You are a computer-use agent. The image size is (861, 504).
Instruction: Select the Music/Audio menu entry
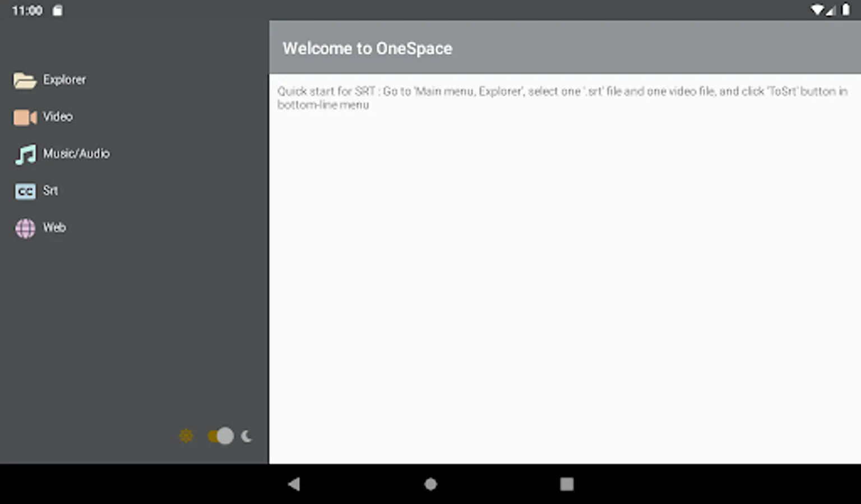click(135, 154)
